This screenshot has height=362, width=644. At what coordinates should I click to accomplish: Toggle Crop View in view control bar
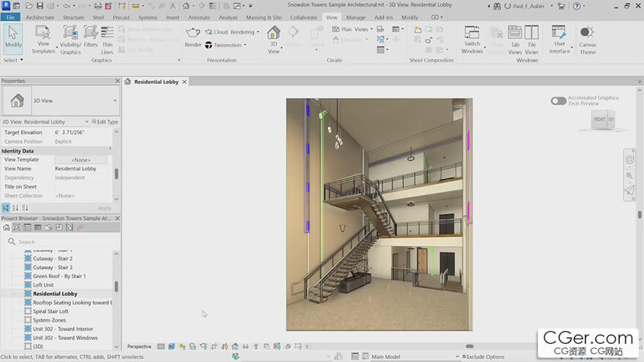(x=214, y=347)
